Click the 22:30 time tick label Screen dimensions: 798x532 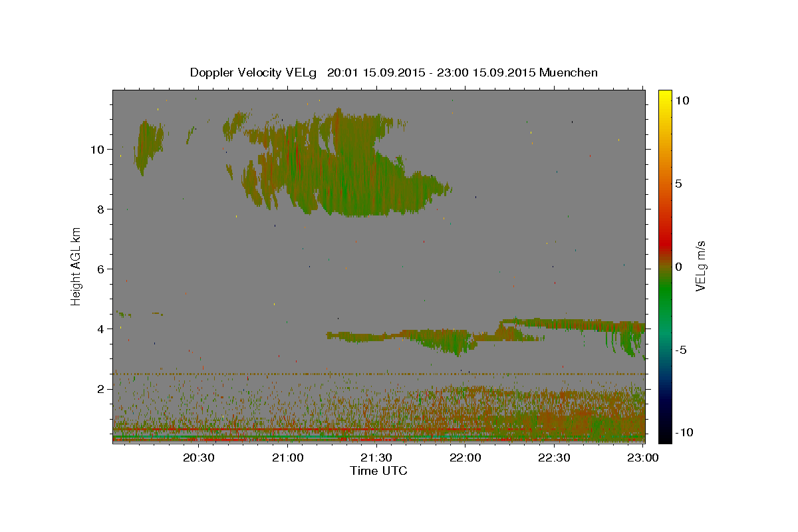coord(554,458)
